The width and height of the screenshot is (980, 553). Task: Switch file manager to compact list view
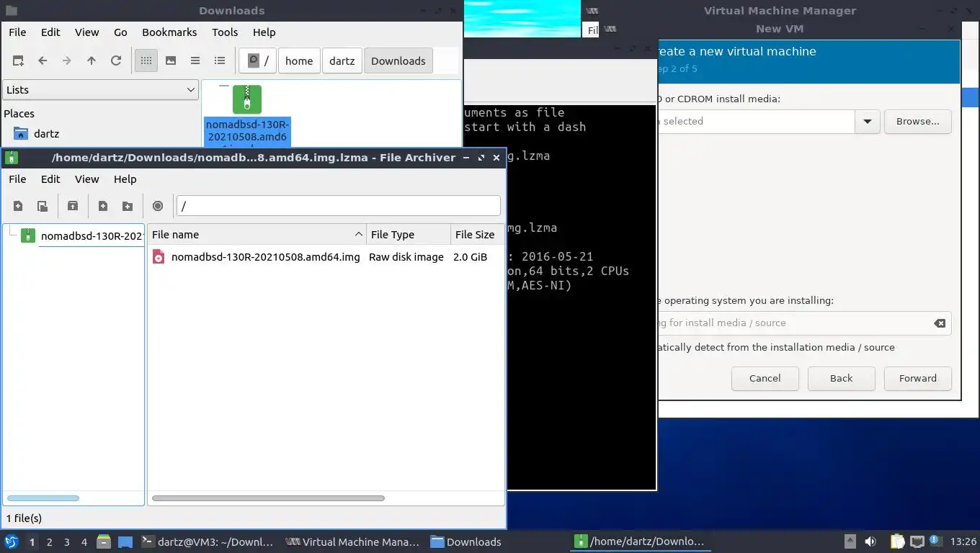click(195, 60)
